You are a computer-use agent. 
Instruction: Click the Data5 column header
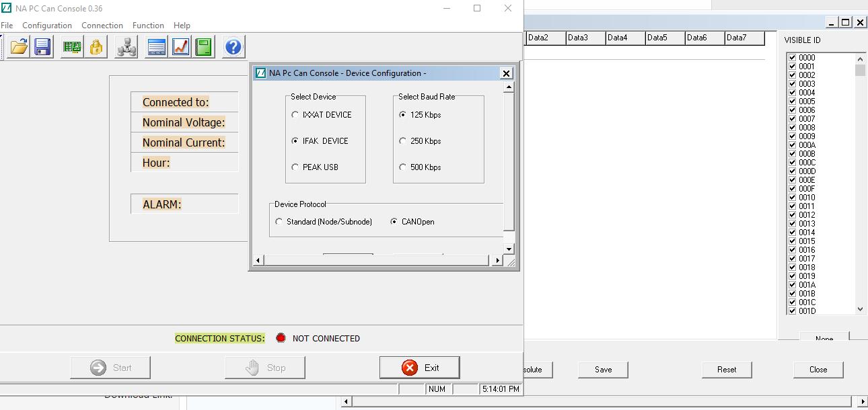pyautogui.click(x=665, y=38)
